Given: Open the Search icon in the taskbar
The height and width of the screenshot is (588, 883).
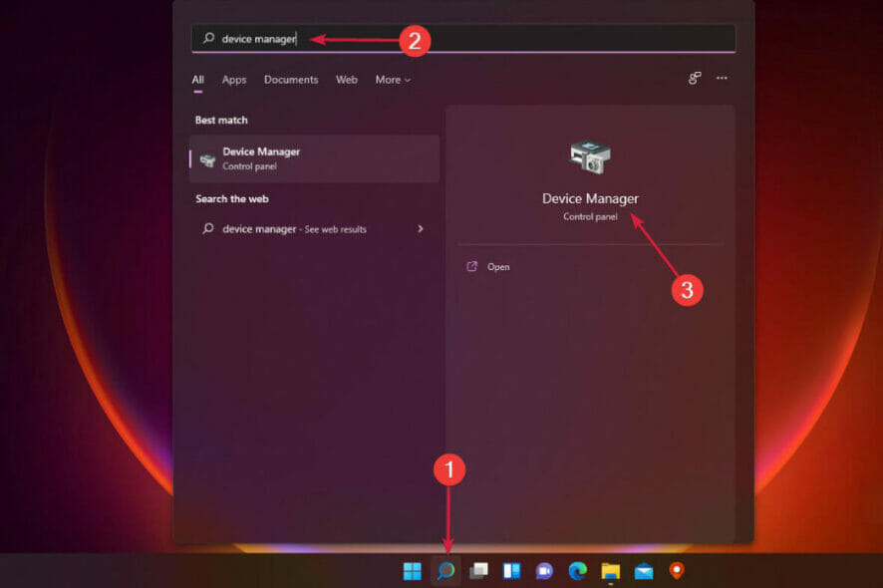Looking at the screenshot, I should click(446, 570).
